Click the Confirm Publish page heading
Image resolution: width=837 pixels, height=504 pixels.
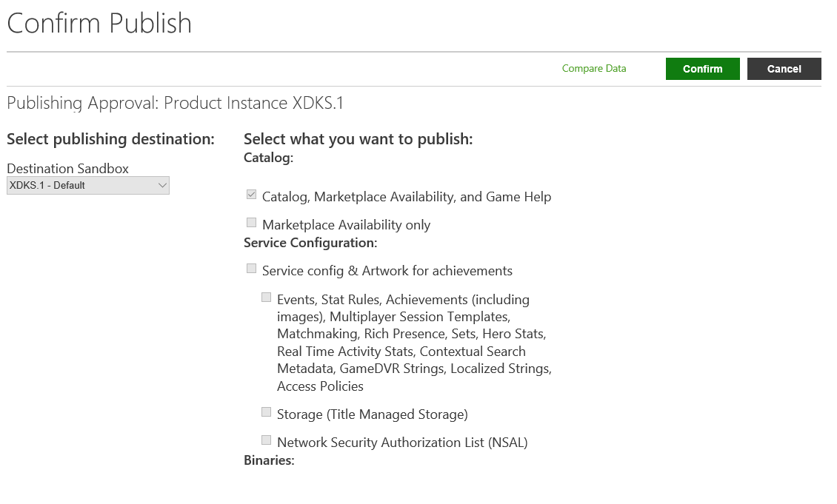(99, 24)
